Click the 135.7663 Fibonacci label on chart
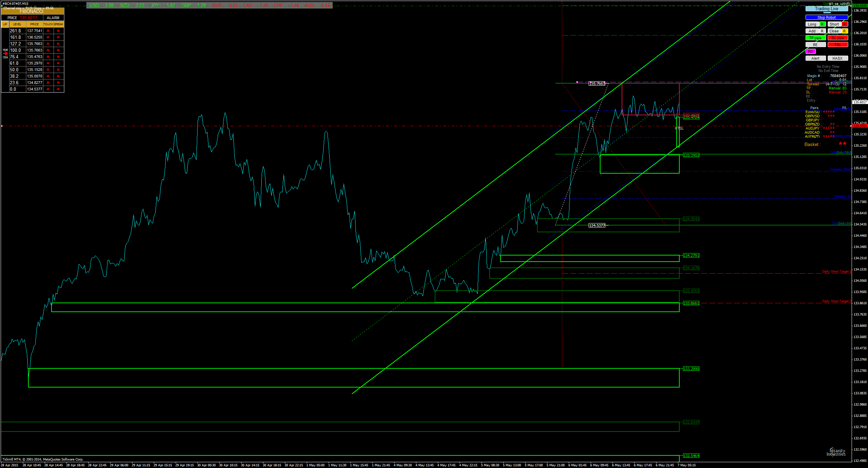 [x=597, y=84]
